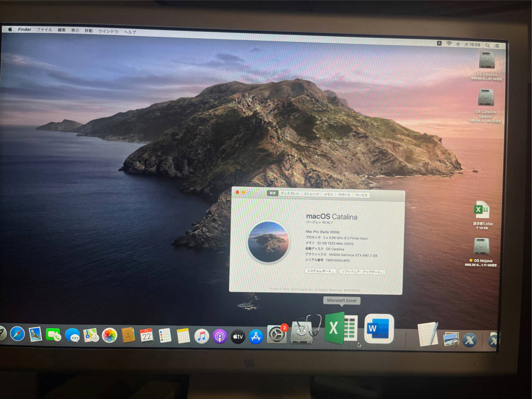Screen dimensions: 532x399
Task: Open the ウインドウ menu
Action: [x=108, y=31]
